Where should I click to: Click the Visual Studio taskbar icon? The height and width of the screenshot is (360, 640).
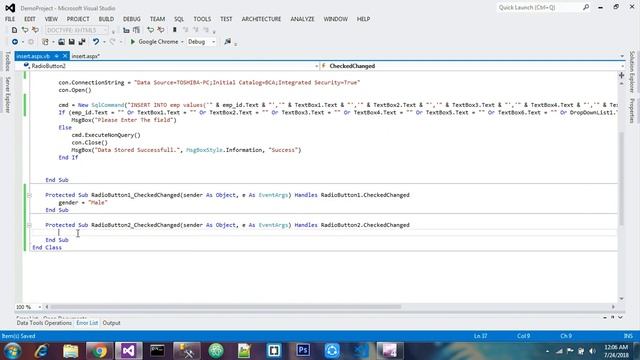point(128,351)
